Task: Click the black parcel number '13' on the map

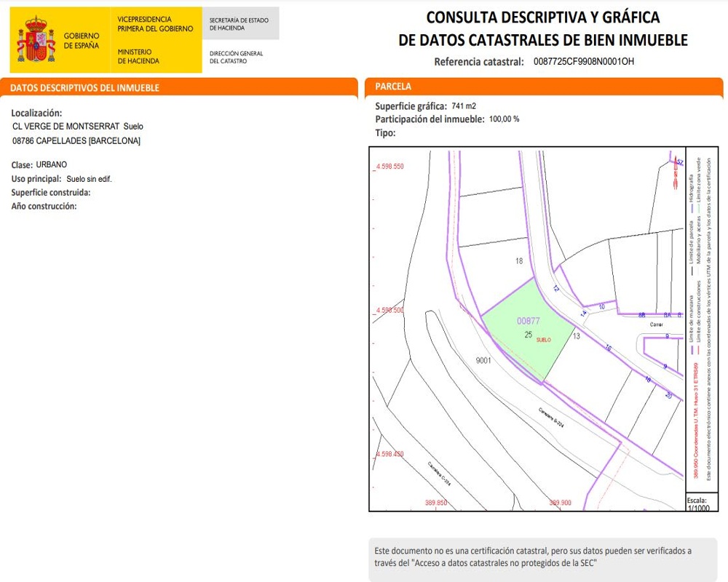Action: coord(577,336)
